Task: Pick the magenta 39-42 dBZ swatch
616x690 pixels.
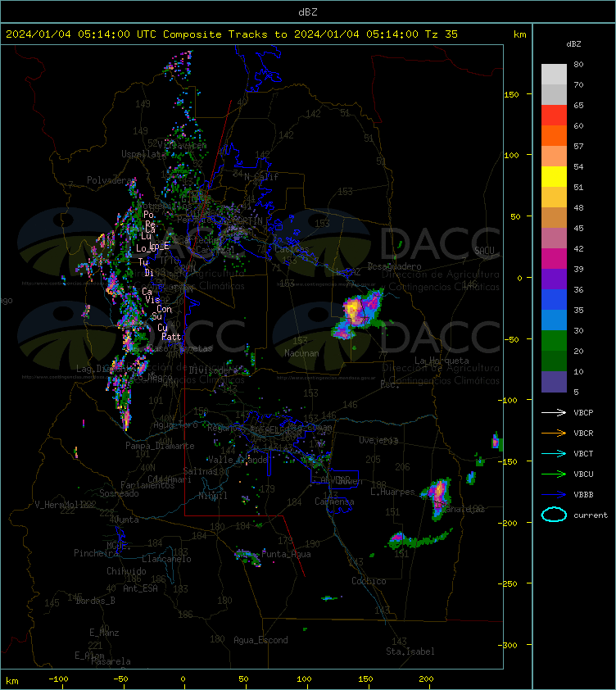Action: point(554,258)
